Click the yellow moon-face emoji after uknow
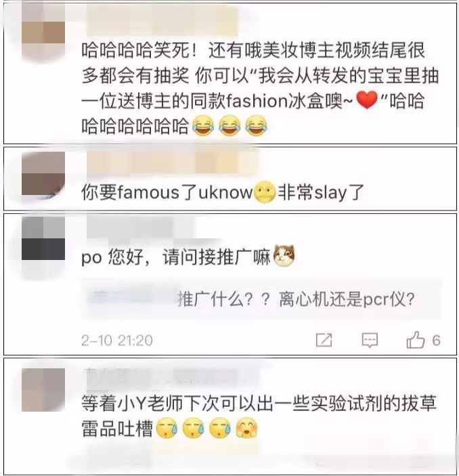The image size is (459, 476). pos(265,192)
